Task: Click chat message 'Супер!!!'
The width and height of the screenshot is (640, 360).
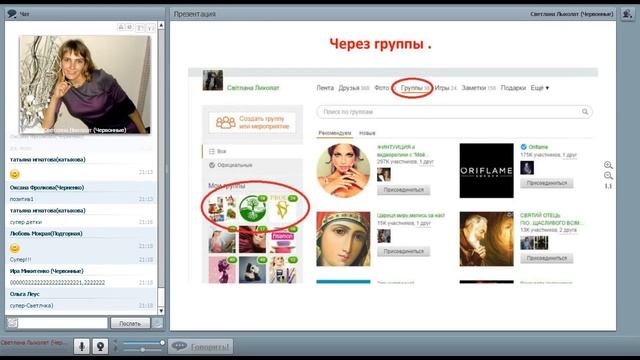Action: click(x=20, y=260)
